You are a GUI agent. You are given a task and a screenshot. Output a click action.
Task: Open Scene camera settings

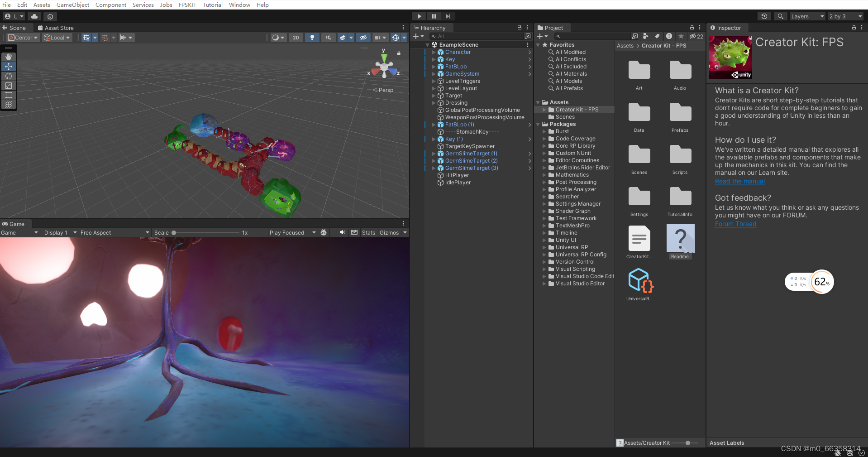click(380, 38)
